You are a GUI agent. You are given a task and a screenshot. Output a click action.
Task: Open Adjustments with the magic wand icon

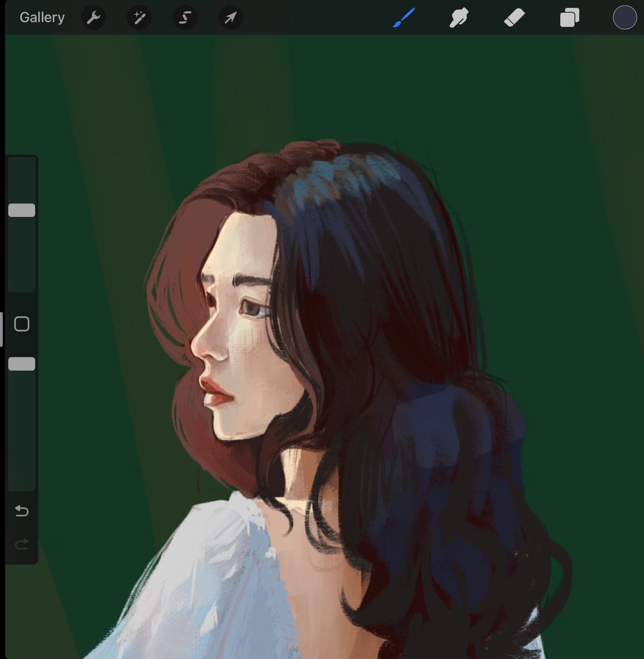tap(139, 17)
